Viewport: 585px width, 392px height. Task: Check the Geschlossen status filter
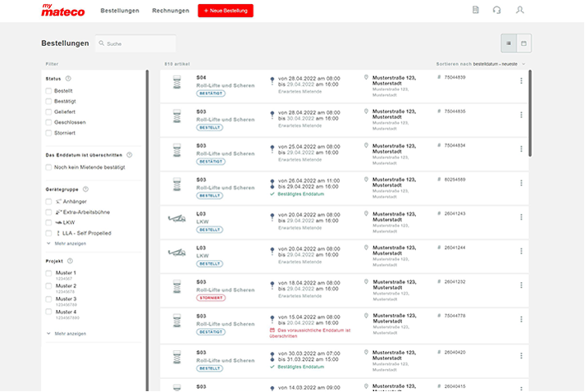pyautogui.click(x=48, y=122)
